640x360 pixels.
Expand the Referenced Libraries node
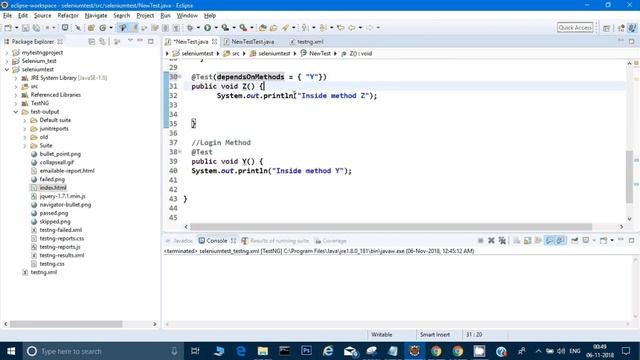[16, 95]
